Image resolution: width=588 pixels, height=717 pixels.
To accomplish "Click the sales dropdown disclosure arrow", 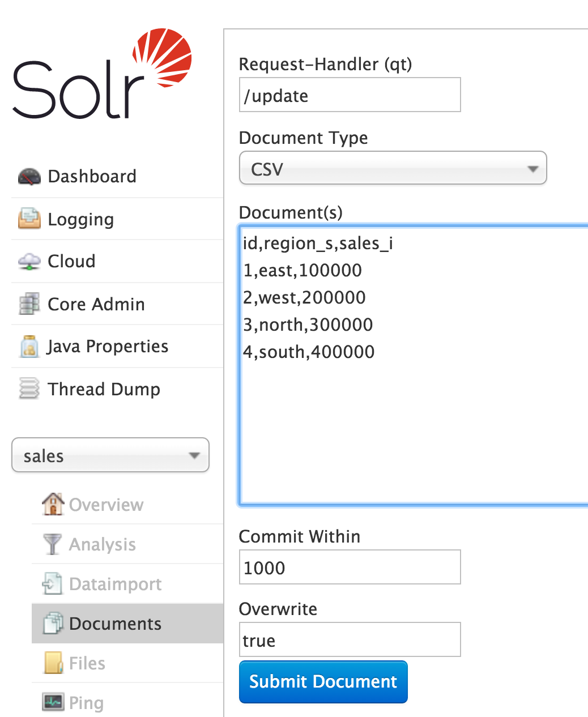I will [195, 455].
